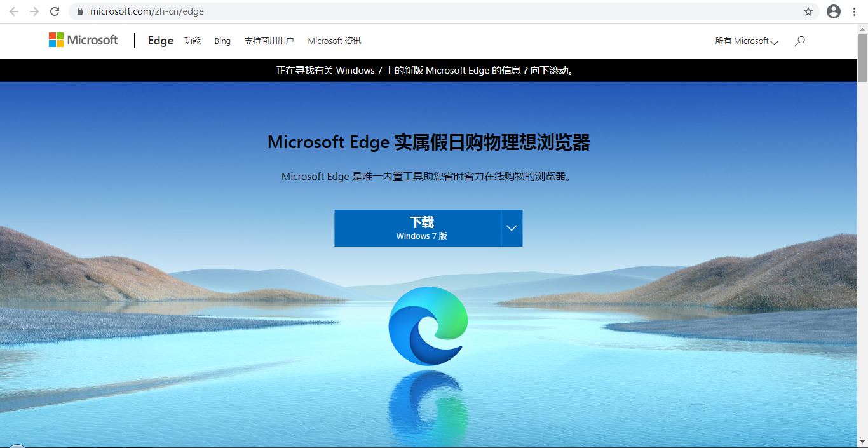Click the Microsoft logo
The height and width of the screenshot is (448, 868).
click(x=83, y=40)
